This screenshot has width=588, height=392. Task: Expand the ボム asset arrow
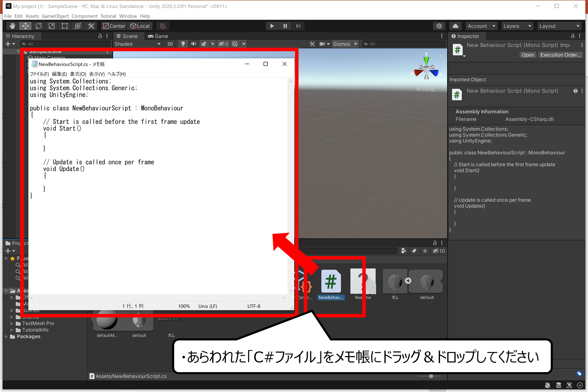(408, 281)
